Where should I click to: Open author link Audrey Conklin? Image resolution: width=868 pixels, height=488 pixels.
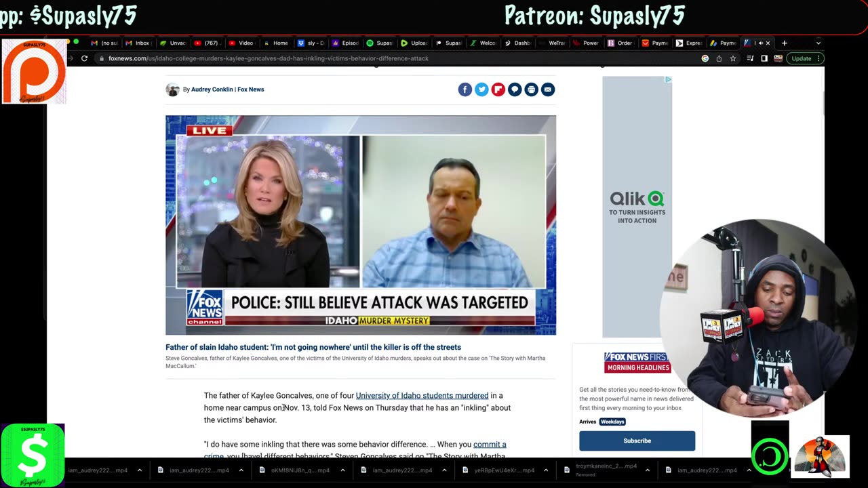tap(212, 89)
